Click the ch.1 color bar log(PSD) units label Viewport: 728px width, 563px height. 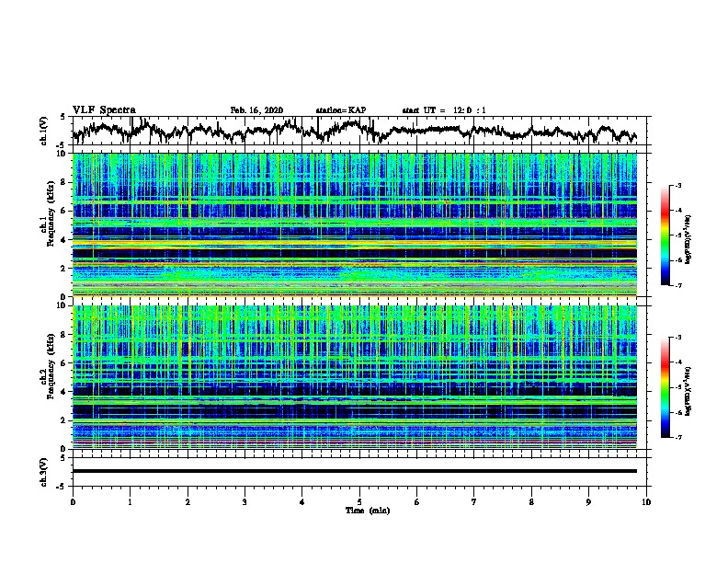tap(688, 239)
